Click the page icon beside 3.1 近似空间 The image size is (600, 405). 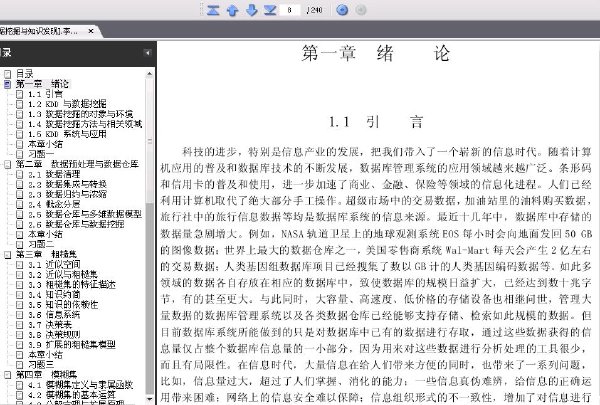(20, 265)
